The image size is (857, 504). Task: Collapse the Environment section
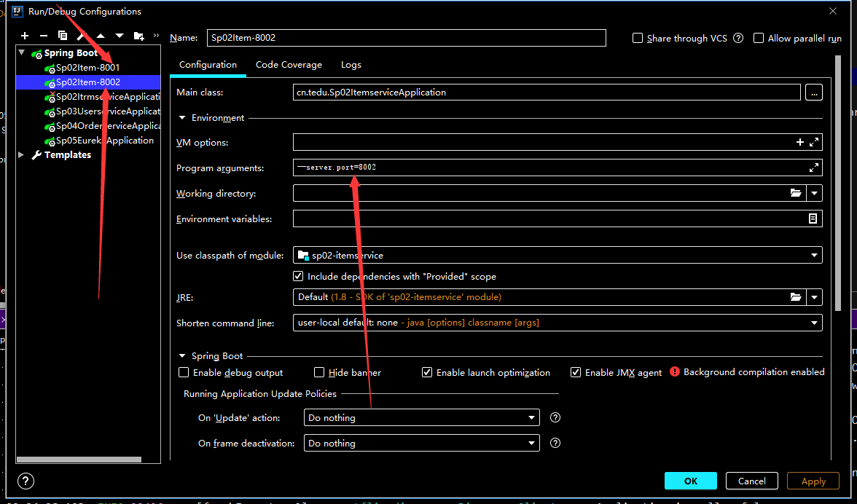182,118
